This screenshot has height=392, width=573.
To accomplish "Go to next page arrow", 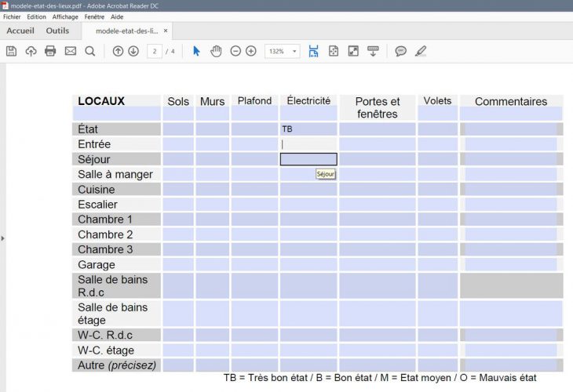I will click(133, 51).
